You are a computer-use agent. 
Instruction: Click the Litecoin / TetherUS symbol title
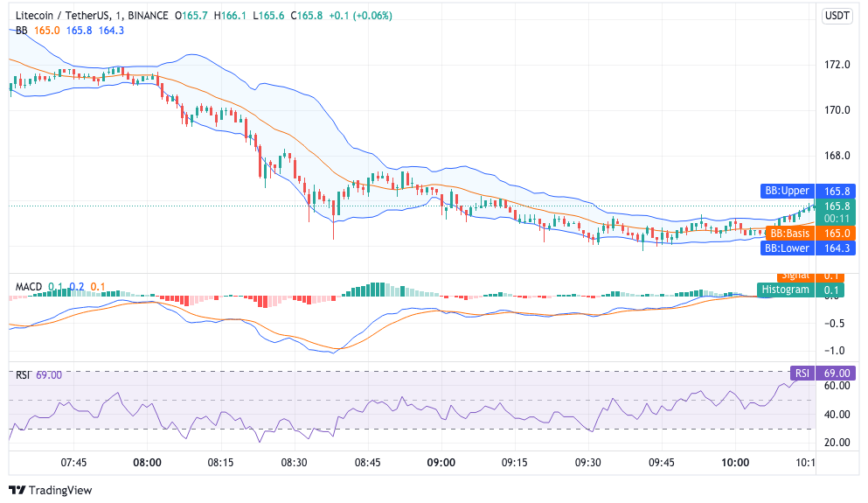[61, 16]
